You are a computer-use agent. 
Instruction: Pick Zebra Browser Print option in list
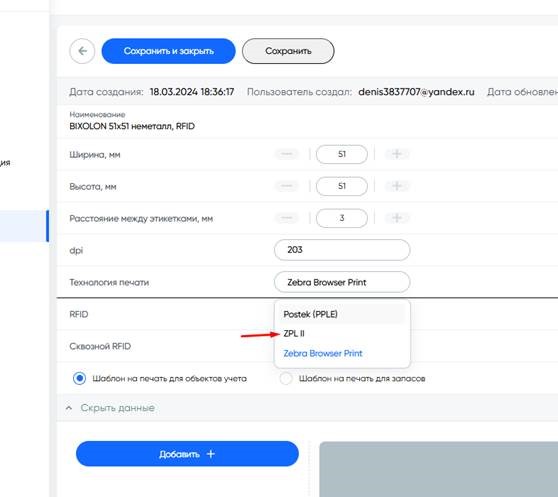323,353
